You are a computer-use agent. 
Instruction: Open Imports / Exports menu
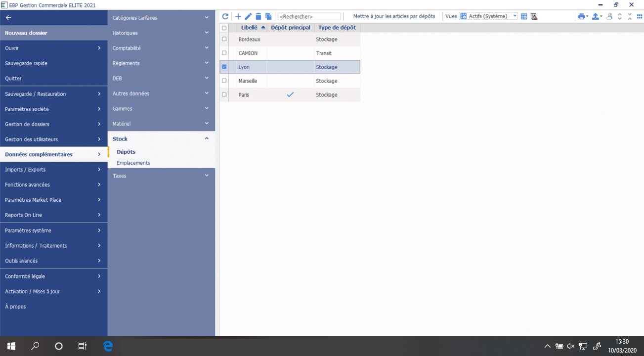(53, 170)
